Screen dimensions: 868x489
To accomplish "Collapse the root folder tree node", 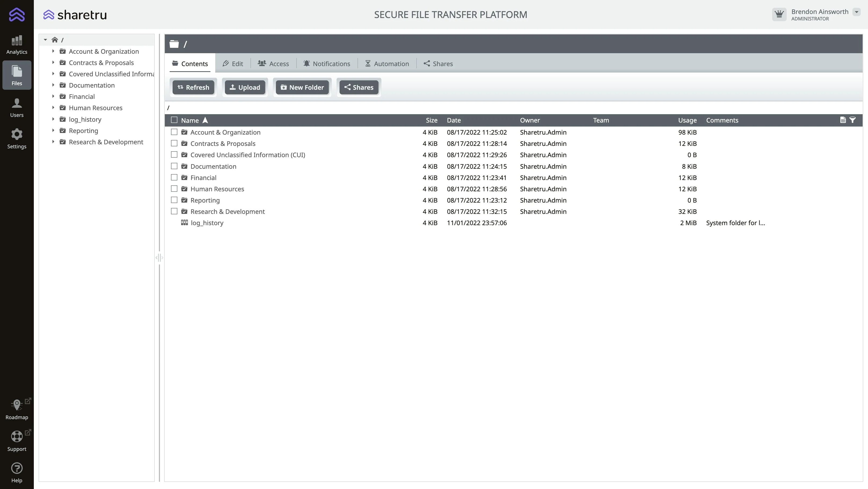I will point(45,40).
